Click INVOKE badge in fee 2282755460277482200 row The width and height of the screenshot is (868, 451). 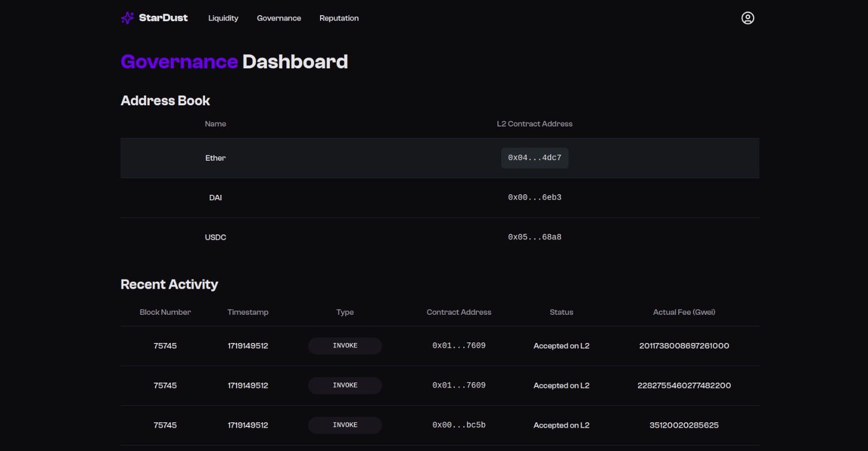(x=345, y=385)
